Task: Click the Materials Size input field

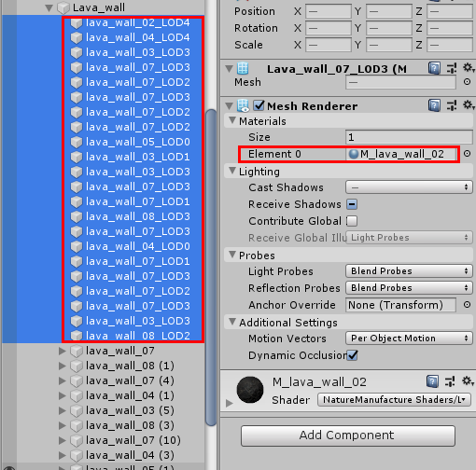Action: pos(409,137)
